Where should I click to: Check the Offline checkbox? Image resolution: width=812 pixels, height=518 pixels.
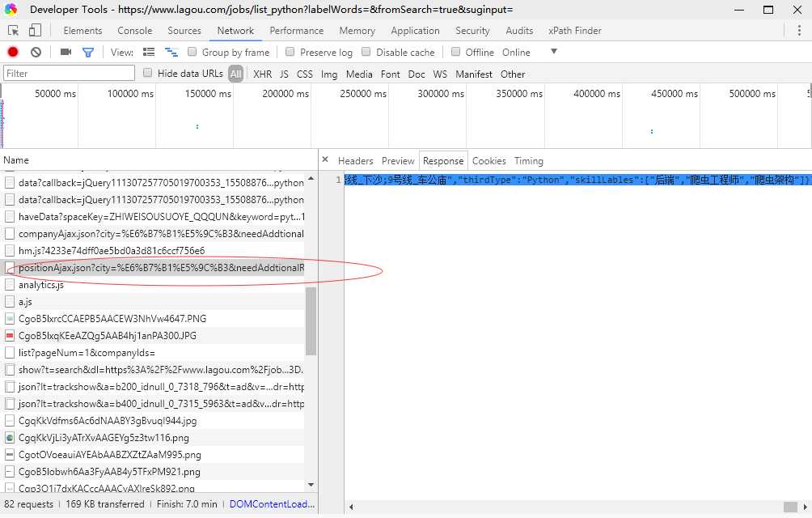[455, 52]
